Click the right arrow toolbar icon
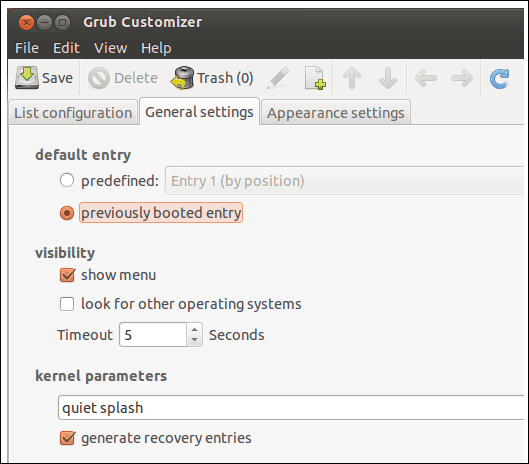The width and height of the screenshot is (529, 464). 462,78
